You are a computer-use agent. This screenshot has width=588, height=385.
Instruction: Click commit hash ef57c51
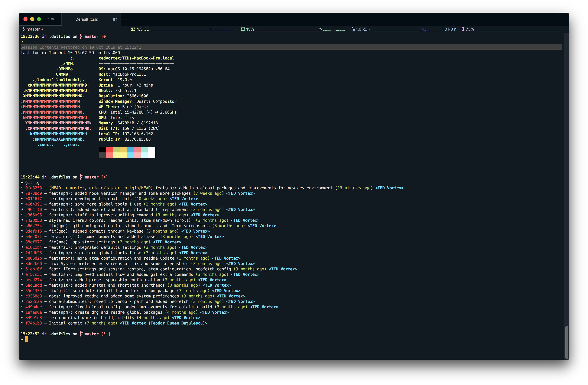[34, 274]
